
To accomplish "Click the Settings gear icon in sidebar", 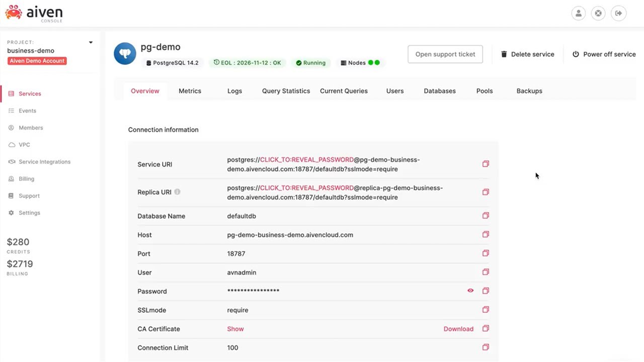I will (x=11, y=213).
